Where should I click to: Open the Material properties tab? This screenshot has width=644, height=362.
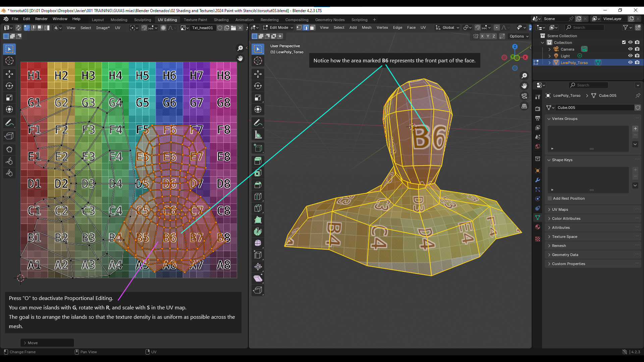[538, 227]
